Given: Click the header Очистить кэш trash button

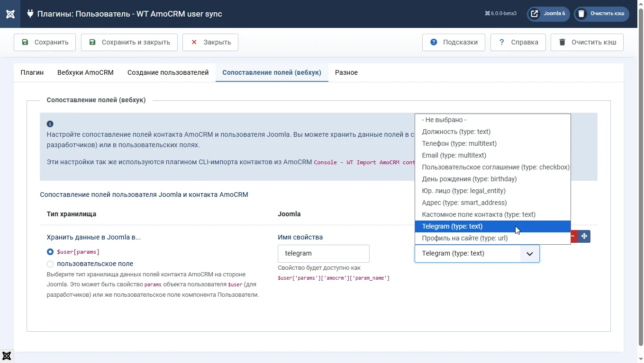Looking at the screenshot, I should point(601,14).
